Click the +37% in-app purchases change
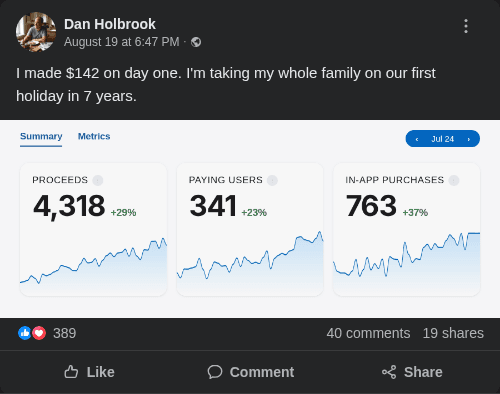The image size is (500, 394). pos(415,213)
